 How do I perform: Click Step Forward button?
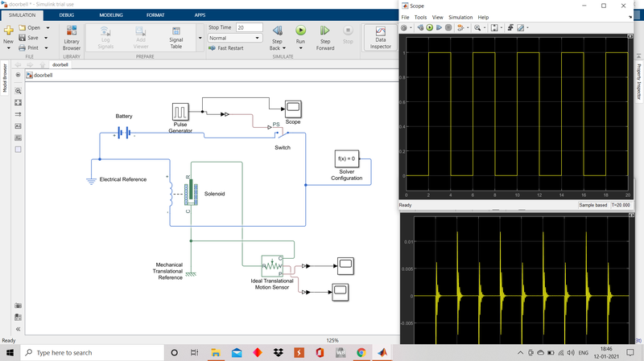point(325,38)
